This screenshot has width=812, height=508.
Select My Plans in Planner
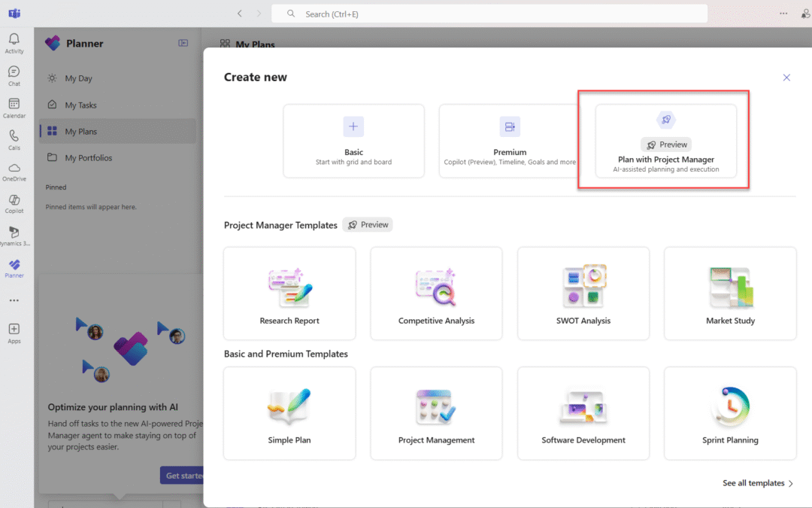point(118,131)
